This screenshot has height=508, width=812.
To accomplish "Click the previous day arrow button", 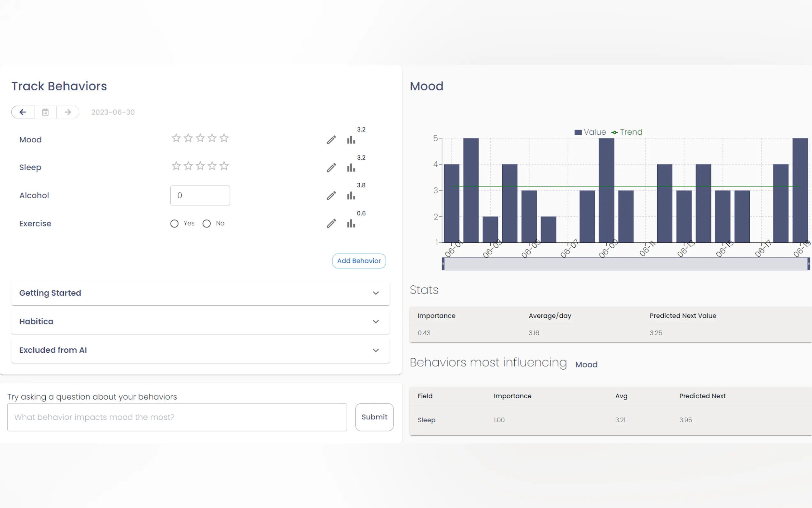I will 23,112.
